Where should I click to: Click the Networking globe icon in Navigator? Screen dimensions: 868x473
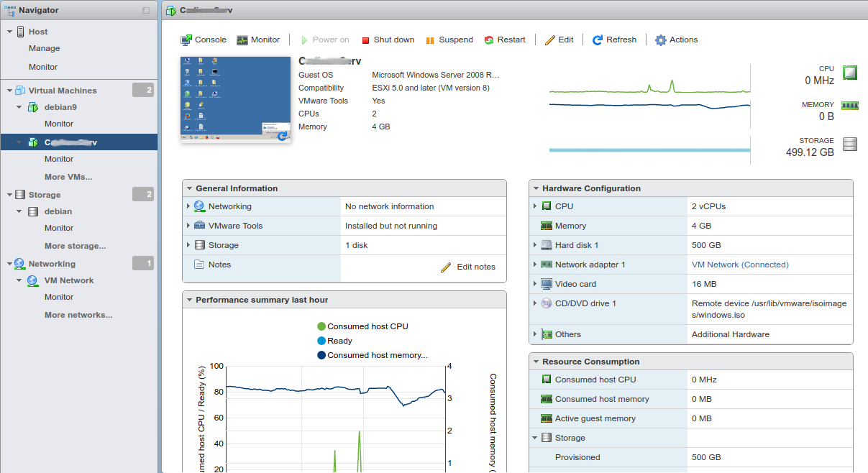tap(20, 264)
